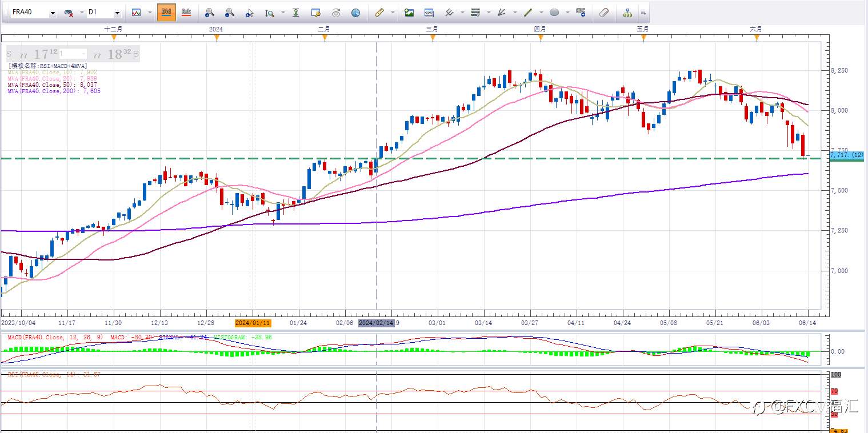Open the D1 timeframe dropdown
The height and width of the screenshot is (433, 868).
pyautogui.click(x=117, y=13)
